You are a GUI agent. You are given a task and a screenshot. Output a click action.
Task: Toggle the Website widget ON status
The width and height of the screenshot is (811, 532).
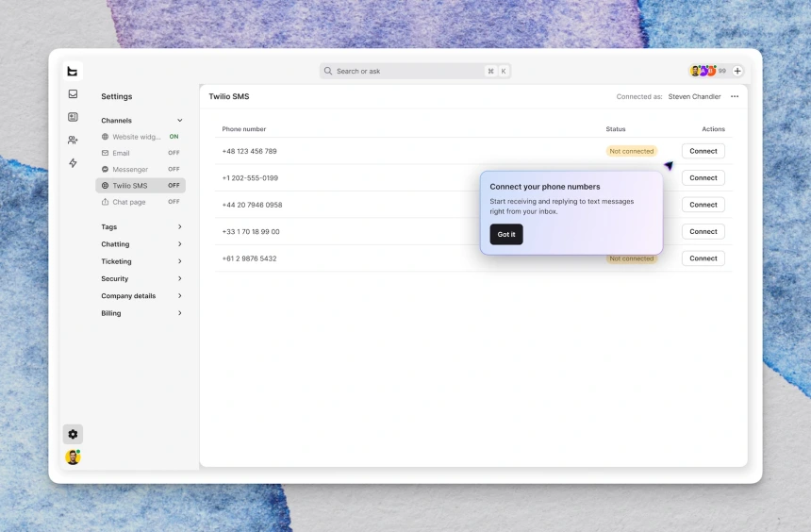tap(174, 137)
